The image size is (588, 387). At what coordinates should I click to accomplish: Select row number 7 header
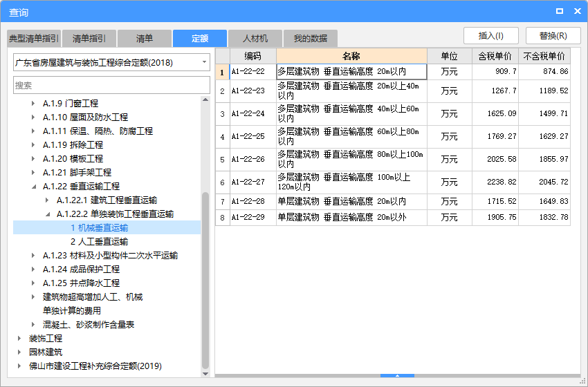[x=222, y=202]
